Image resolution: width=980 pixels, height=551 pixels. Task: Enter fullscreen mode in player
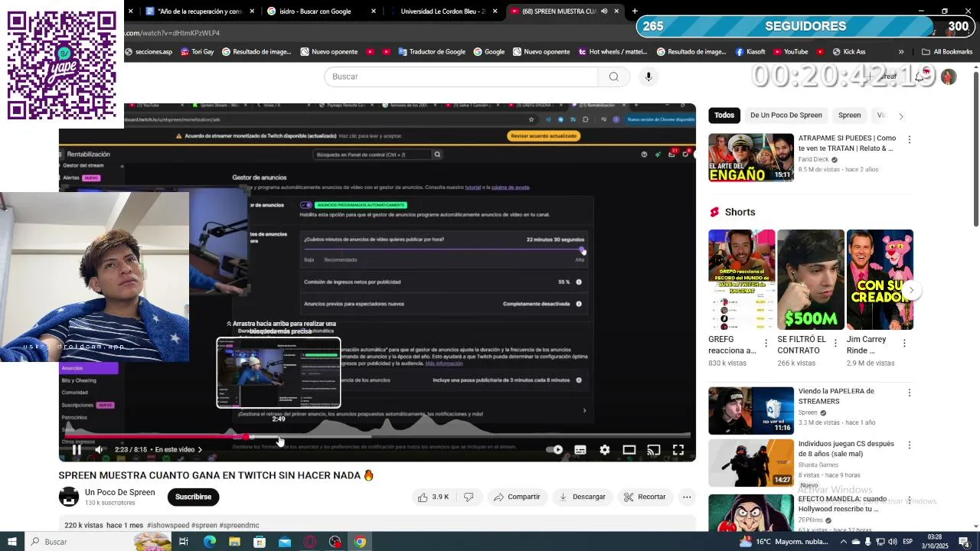678,450
